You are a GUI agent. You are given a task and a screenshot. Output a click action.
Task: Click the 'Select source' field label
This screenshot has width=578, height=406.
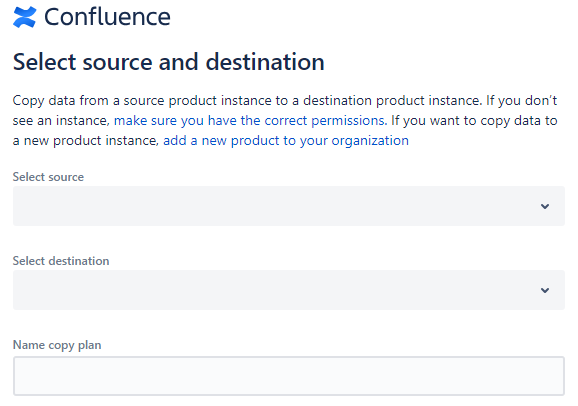48,177
